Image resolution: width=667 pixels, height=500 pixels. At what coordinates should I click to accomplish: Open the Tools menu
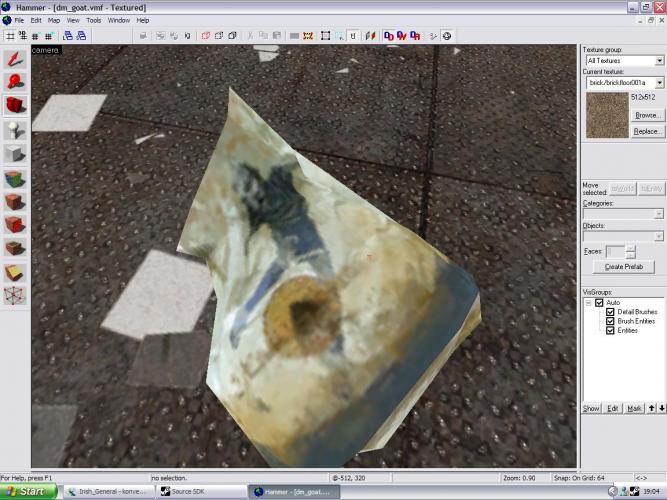point(93,20)
